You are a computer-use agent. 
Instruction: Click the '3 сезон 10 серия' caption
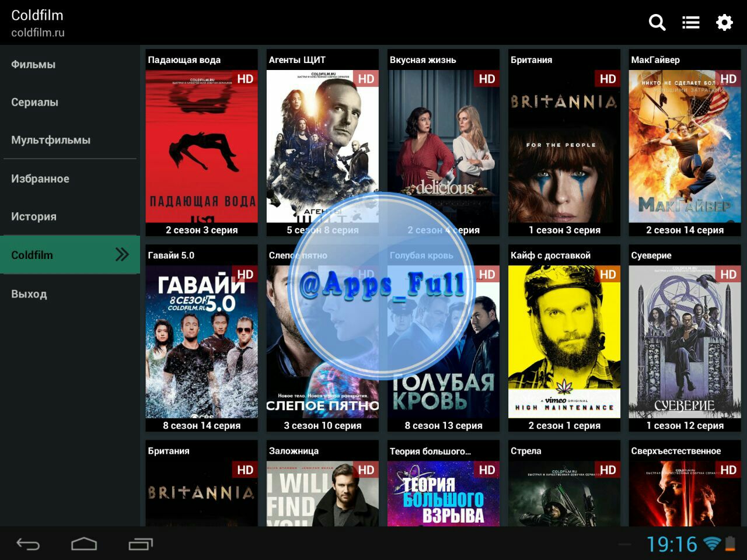point(323,425)
